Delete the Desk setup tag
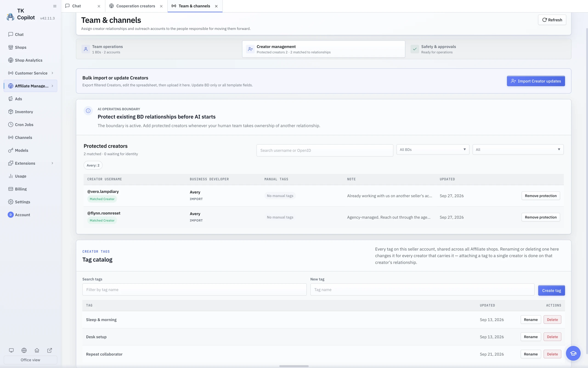Screen dimensions: 588x368 coord(552,337)
